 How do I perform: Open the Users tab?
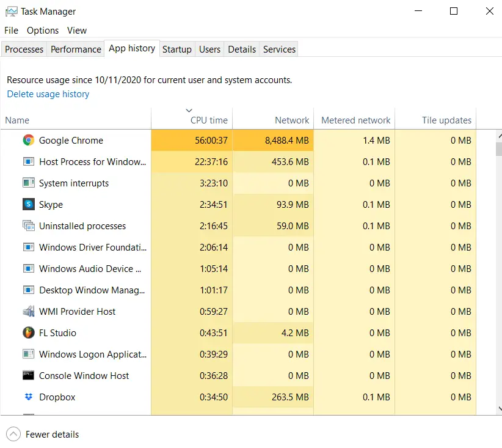[x=209, y=50]
